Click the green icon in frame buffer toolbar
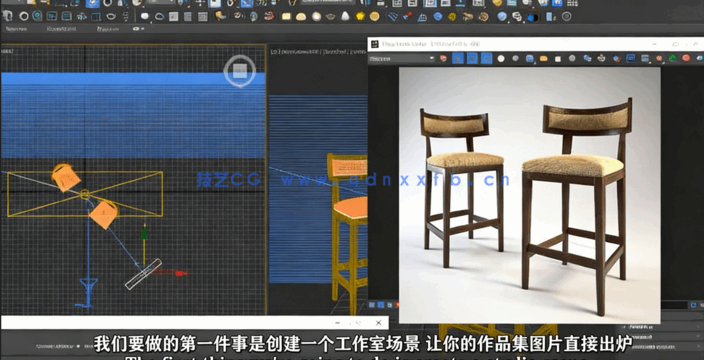 tap(673, 58)
